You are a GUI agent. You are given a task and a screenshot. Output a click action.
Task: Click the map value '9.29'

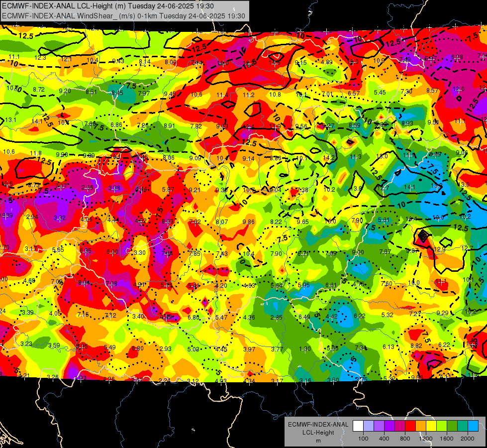[442, 313]
